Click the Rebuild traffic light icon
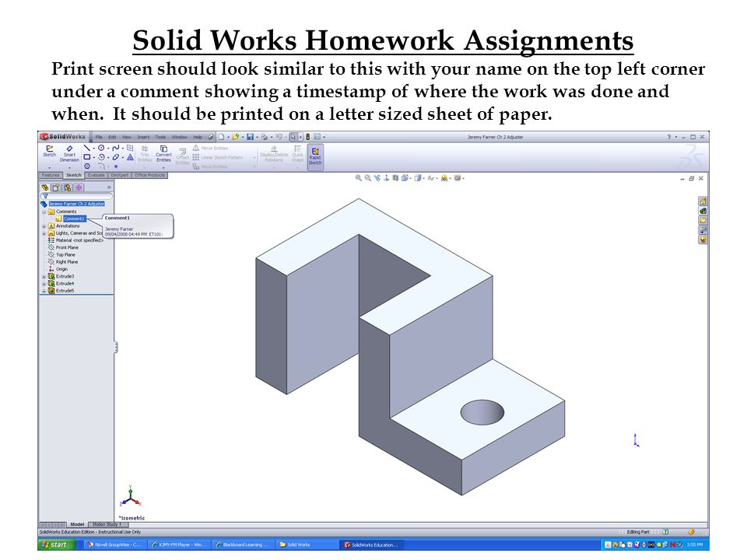Viewport: 747px width, 560px height. pos(308,137)
